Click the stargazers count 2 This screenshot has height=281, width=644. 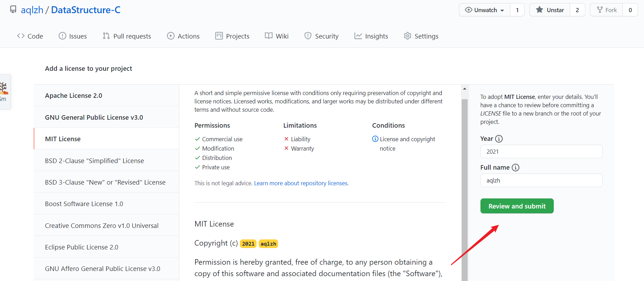click(x=577, y=10)
